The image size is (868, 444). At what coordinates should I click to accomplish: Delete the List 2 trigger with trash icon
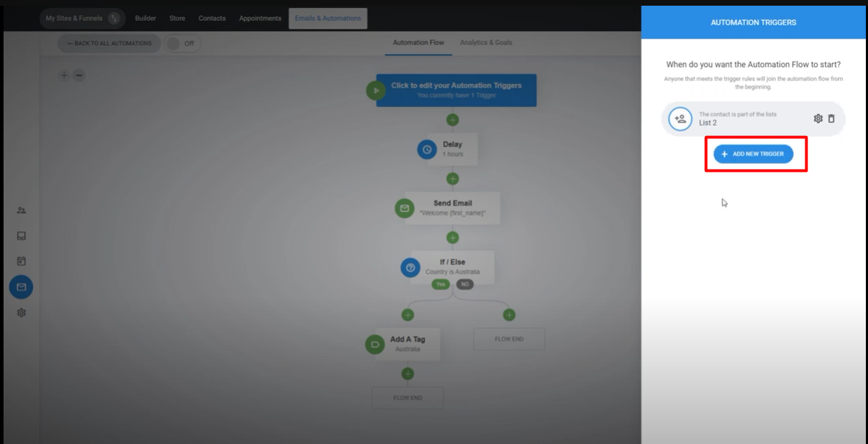pyautogui.click(x=831, y=119)
